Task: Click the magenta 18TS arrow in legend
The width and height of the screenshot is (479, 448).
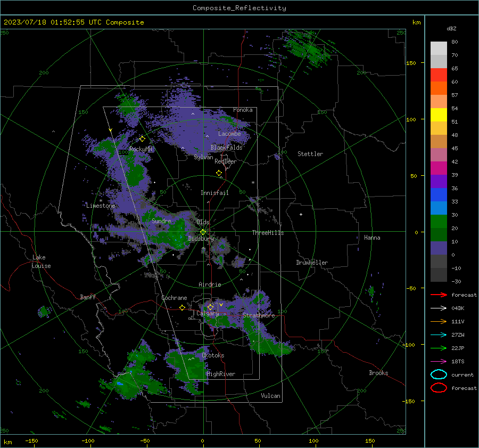Action: [x=439, y=362]
